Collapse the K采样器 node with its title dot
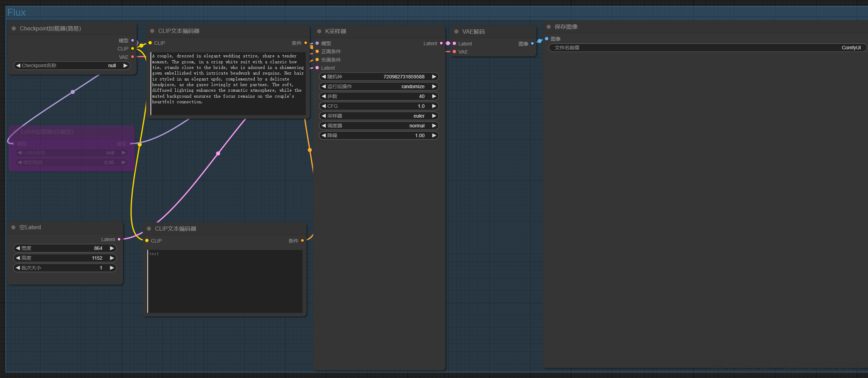The image size is (868, 378). pos(319,31)
